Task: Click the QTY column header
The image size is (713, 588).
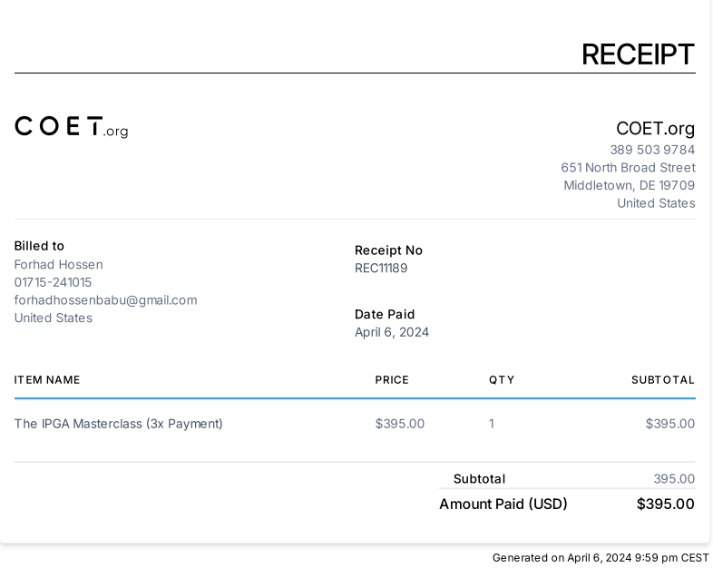Action: pos(502,380)
